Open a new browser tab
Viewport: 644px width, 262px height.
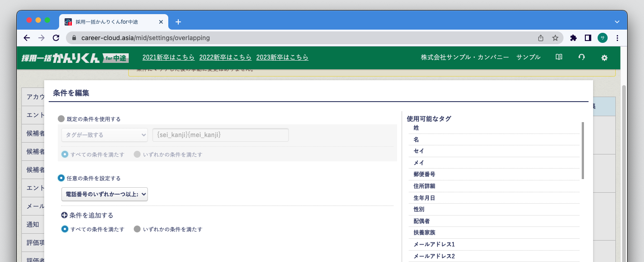coord(178,22)
